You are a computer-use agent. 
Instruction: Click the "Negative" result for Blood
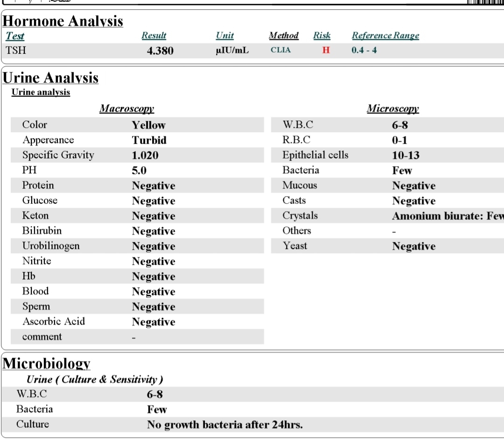click(154, 292)
